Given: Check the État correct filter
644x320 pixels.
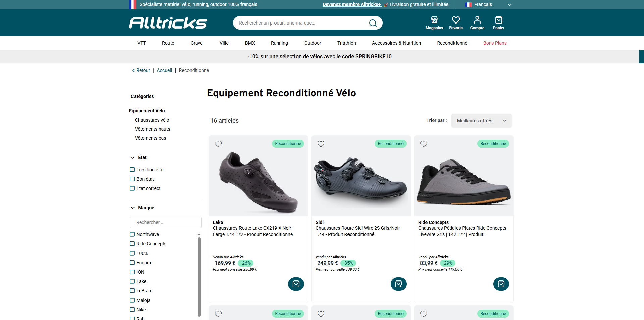Looking at the screenshot, I should (x=132, y=188).
